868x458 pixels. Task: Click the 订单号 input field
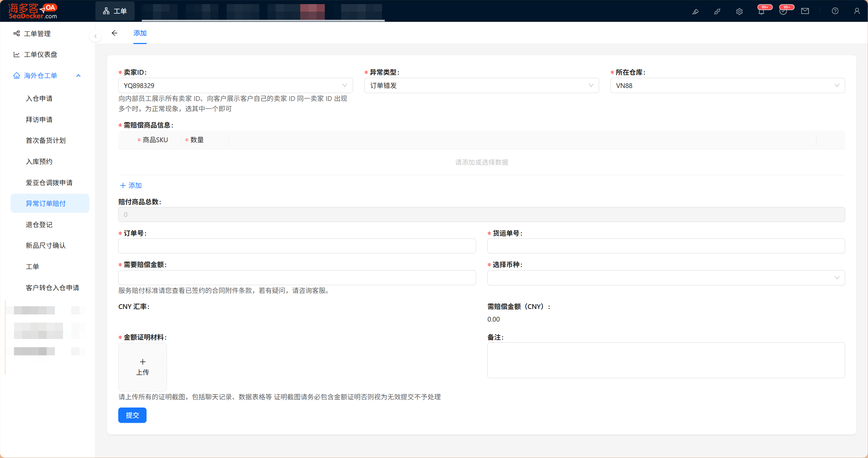click(x=296, y=246)
